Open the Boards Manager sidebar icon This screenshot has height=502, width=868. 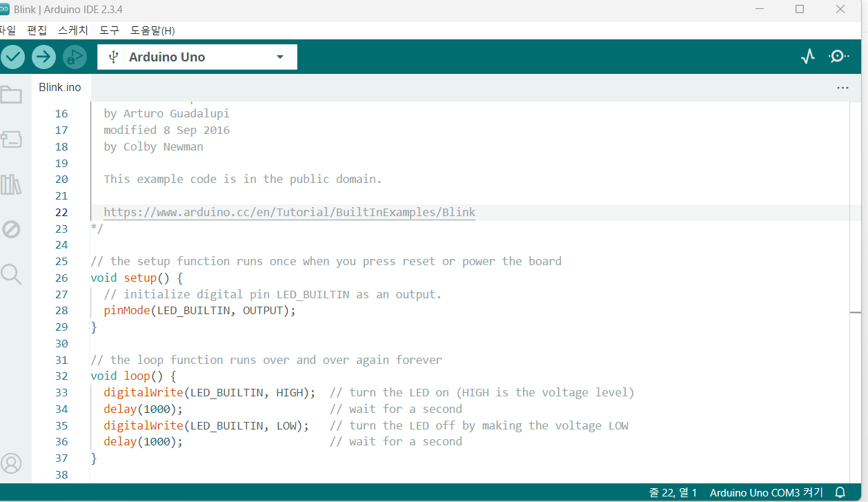pos(10,139)
